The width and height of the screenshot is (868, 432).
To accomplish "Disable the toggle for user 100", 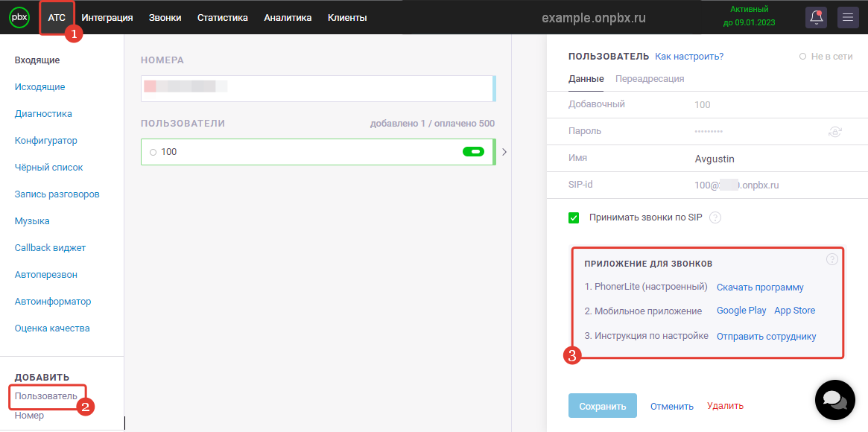I will [x=474, y=151].
